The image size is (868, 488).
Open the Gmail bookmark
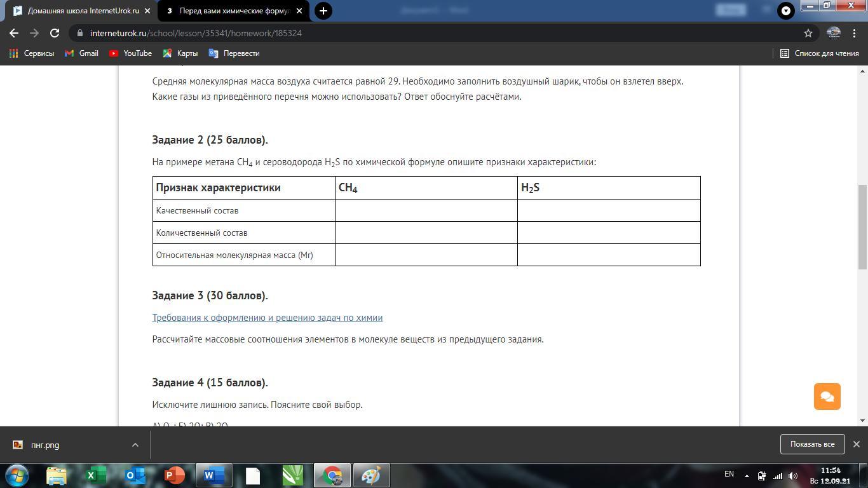point(81,53)
